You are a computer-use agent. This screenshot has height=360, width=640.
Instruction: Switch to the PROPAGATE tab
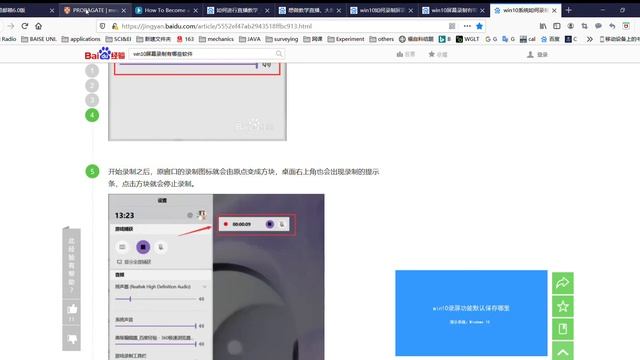(x=95, y=10)
